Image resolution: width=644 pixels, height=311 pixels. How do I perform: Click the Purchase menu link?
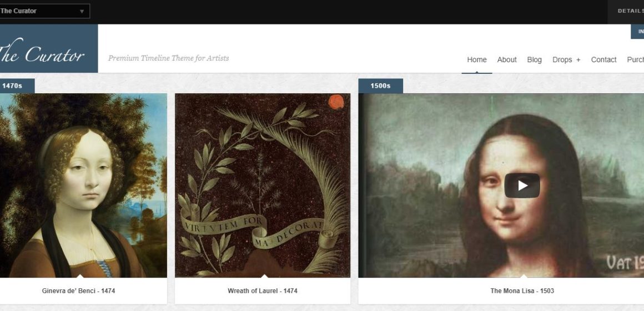click(635, 59)
